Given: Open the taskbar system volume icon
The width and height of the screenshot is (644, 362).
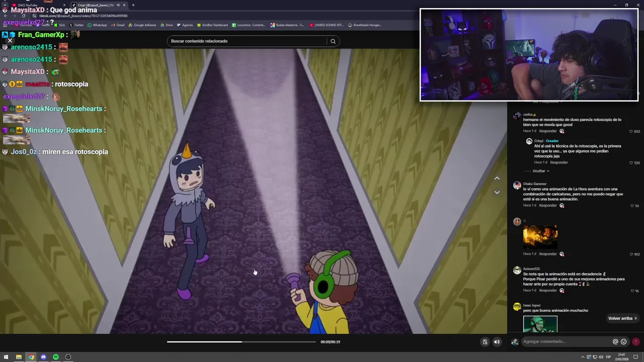Looking at the screenshot, I should point(601,357).
